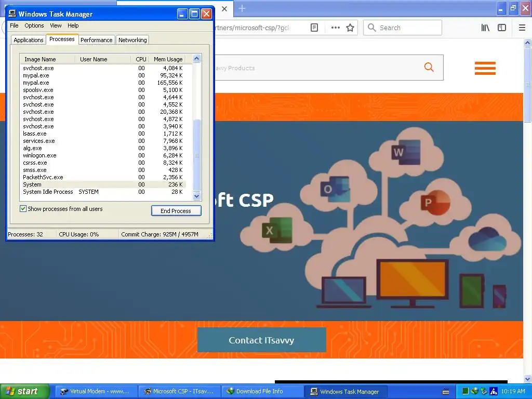Click browser page scroll down arrow

coord(527,379)
